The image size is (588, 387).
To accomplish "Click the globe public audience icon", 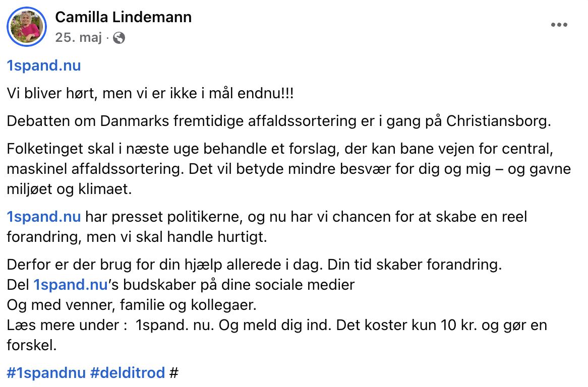I will (x=119, y=38).
